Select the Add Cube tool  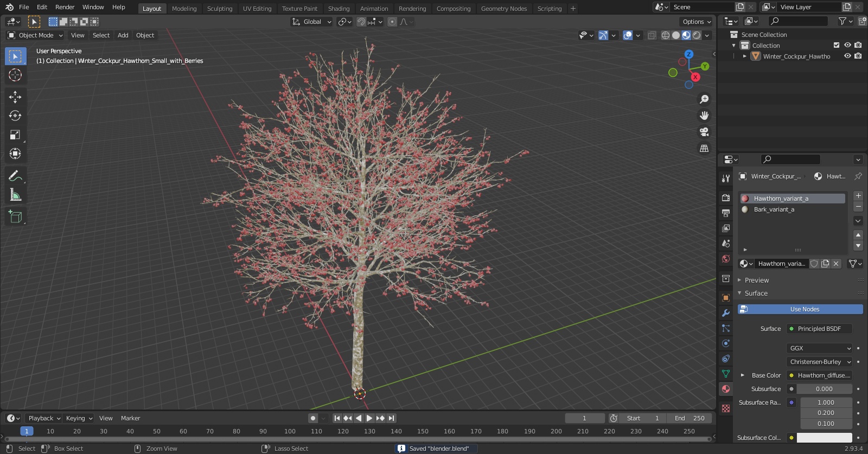15,217
